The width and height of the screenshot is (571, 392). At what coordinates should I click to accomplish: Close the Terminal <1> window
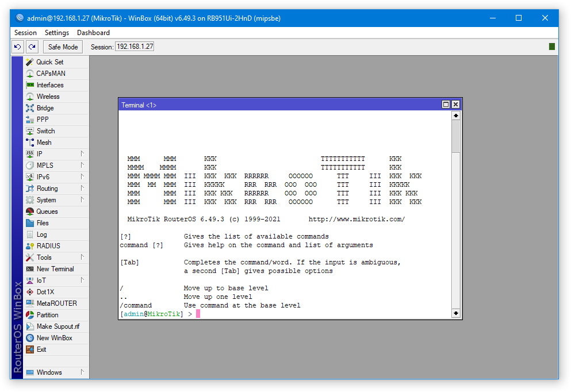tap(455, 105)
